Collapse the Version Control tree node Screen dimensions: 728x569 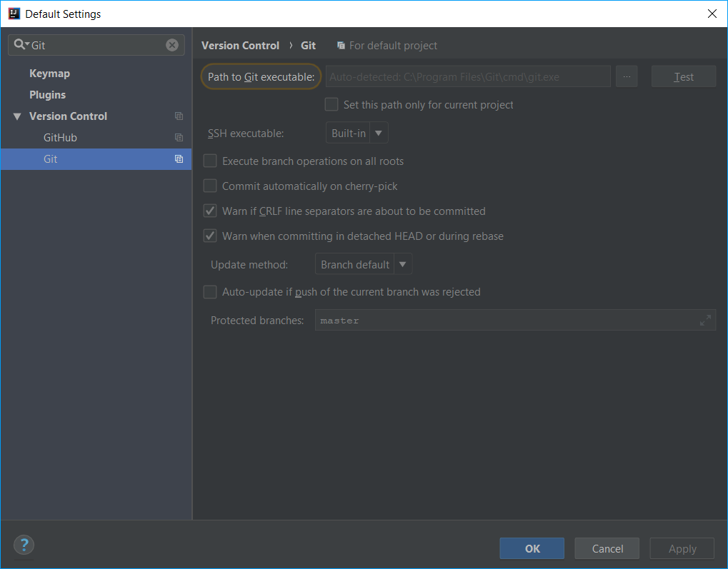[x=17, y=116]
